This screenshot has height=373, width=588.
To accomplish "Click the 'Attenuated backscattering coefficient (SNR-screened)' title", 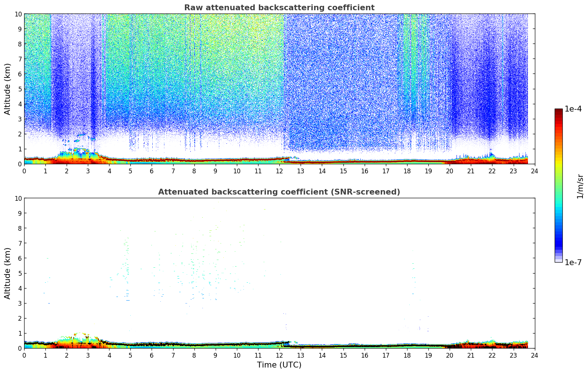I will pyautogui.click(x=279, y=192).
